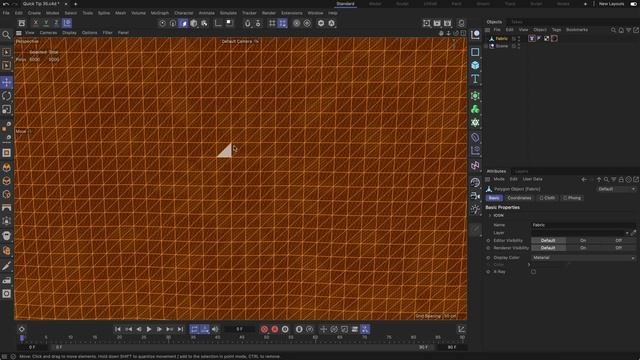Click the lock icon in Attributes panel
The width and height of the screenshot is (640, 360).
tap(621, 179)
